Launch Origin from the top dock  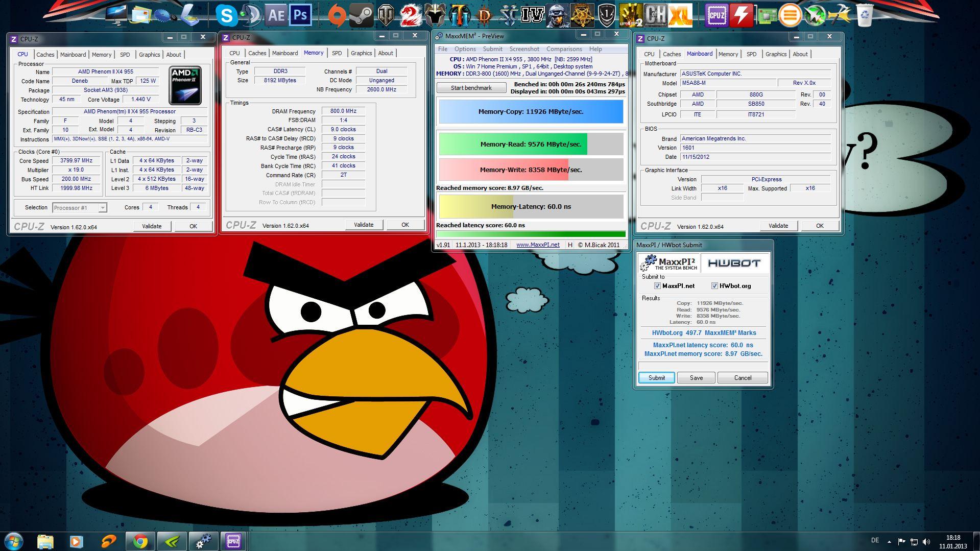coord(337,15)
